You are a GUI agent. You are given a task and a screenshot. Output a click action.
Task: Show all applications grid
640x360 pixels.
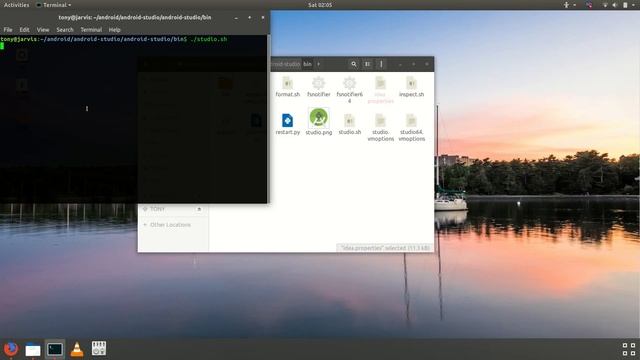point(629,349)
